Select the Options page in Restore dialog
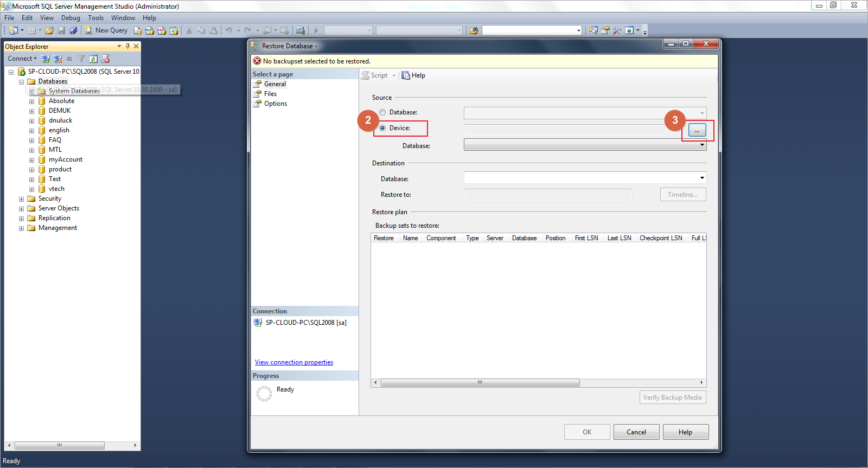Image resolution: width=868 pixels, height=468 pixels. coord(276,104)
